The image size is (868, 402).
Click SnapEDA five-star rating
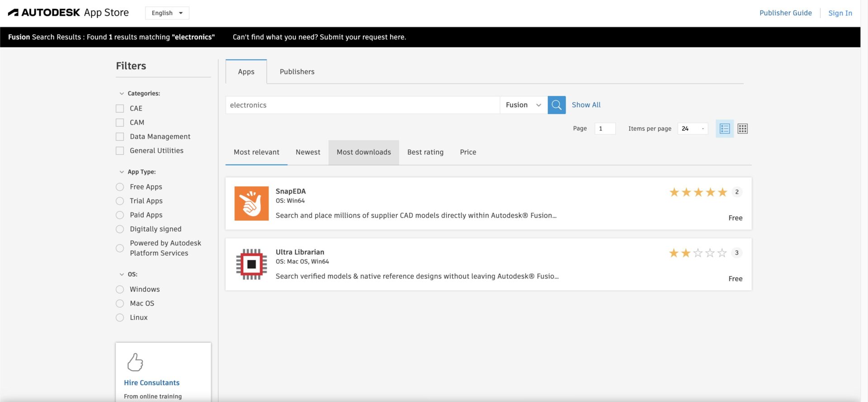tap(698, 192)
